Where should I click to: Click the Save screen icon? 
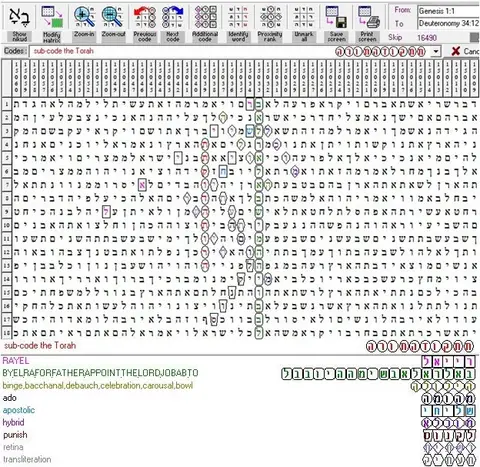pyautogui.click(x=336, y=17)
